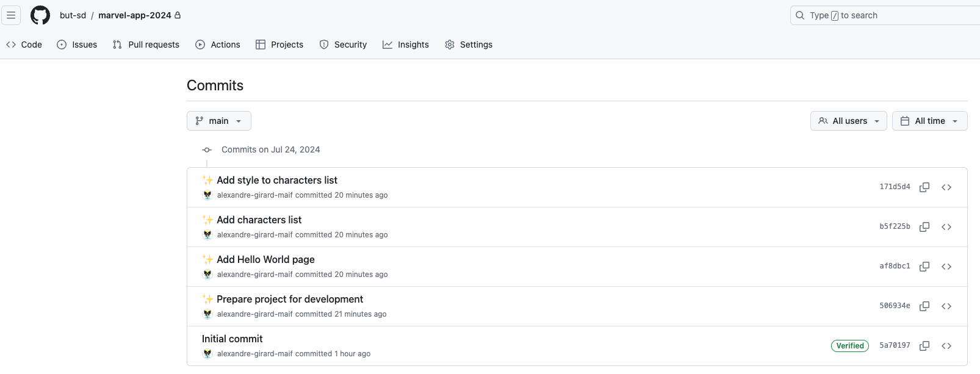Image resolution: width=980 pixels, height=374 pixels.
Task: View the Insights tab
Action: (x=406, y=45)
